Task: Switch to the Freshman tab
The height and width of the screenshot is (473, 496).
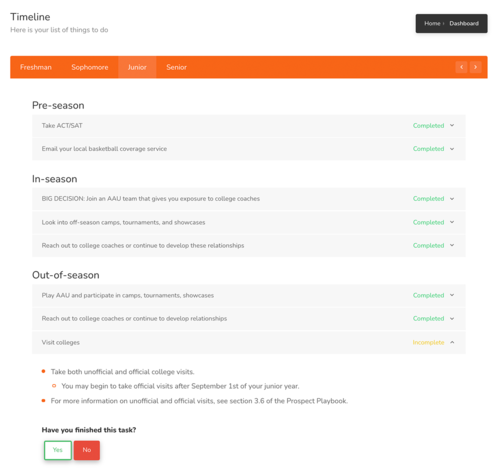Action: coord(36,67)
